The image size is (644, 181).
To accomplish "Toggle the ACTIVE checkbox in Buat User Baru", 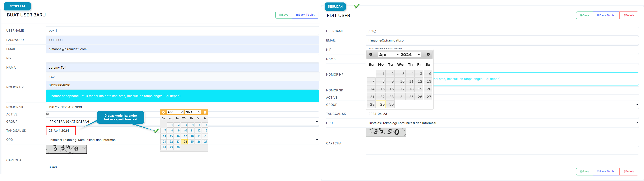I will [47, 114].
